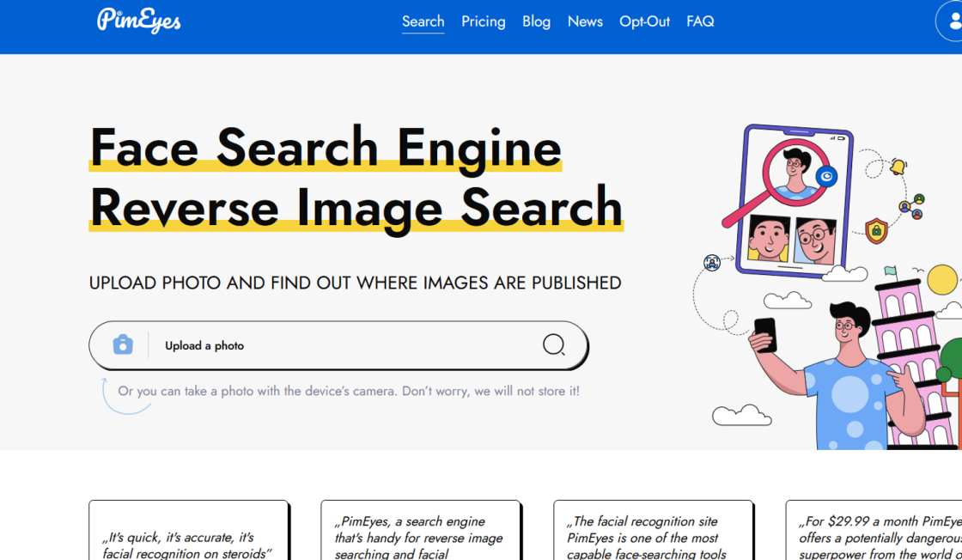Image resolution: width=962 pixels, height=560 pixels.
Task: Select the Search navigation tab
Action: coord(423,21)
